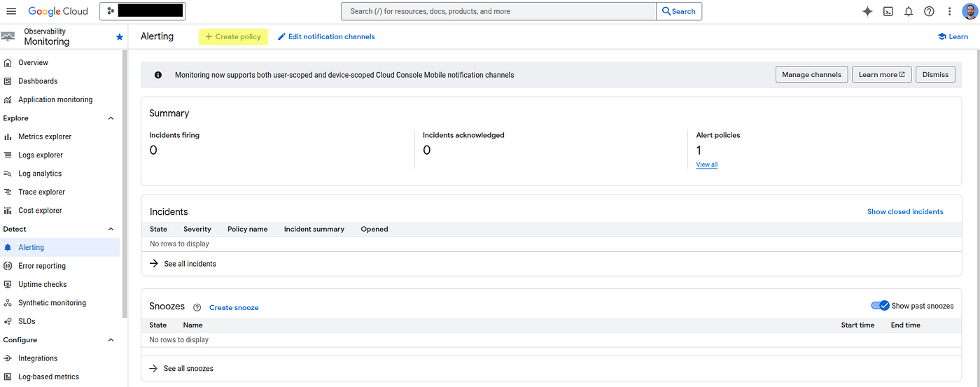Open user account avatar

click(969, 11)
